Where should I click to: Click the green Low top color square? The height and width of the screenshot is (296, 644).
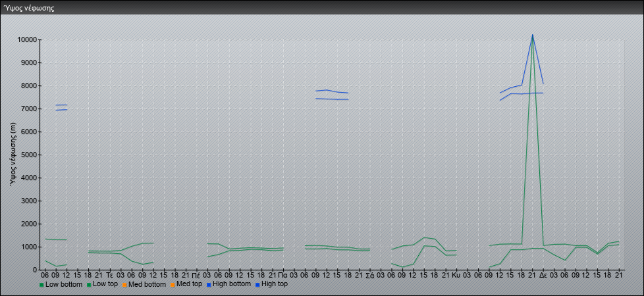point(89,285)
